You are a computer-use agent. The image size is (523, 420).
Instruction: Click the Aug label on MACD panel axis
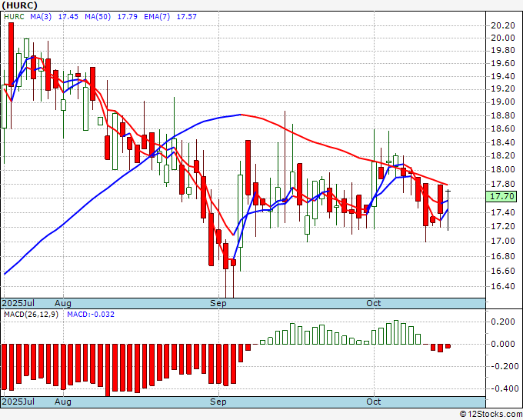pos(63,402)
